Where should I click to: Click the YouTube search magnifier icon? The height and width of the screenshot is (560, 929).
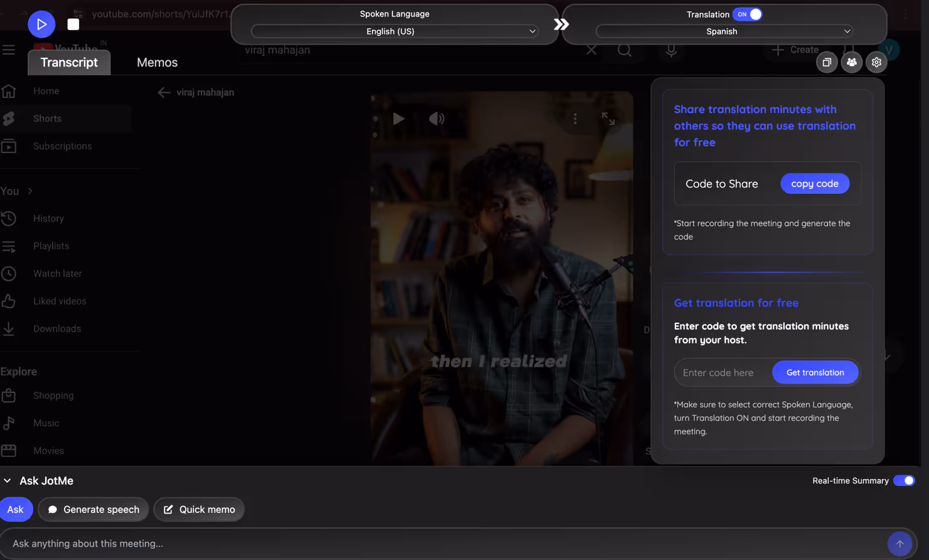[625, 50]
